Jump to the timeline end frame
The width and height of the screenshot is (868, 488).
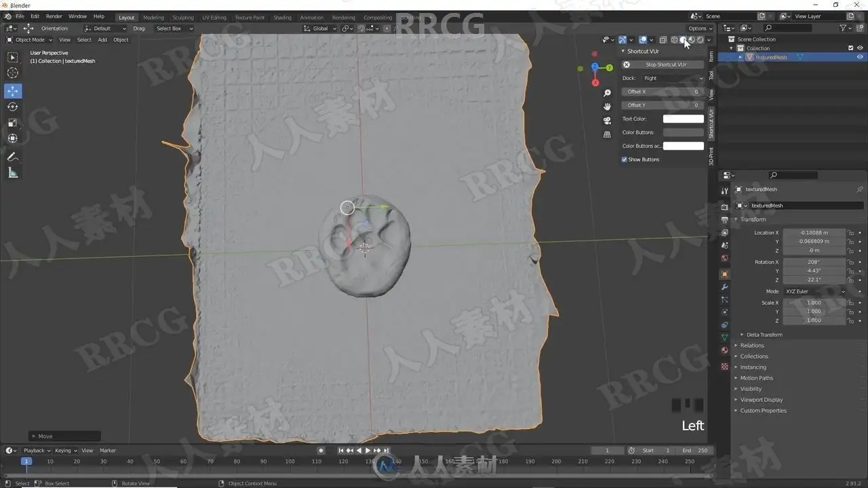point(387,451)
